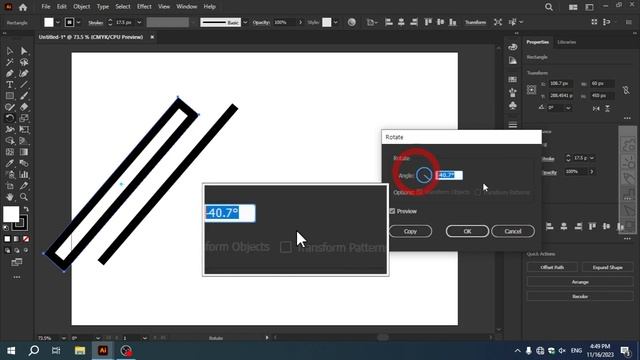Open zoom level dropdown in status bar
640x360 pixels.
[64, 338]
